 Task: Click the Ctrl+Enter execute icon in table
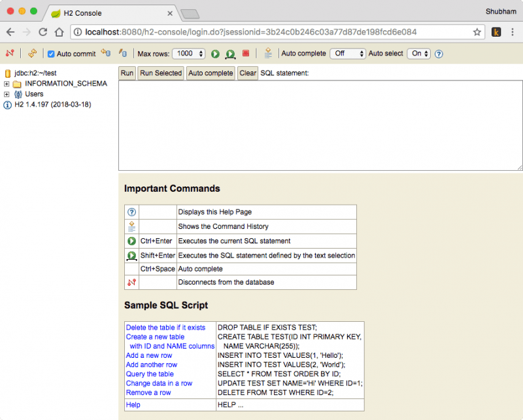pos(132,241)
